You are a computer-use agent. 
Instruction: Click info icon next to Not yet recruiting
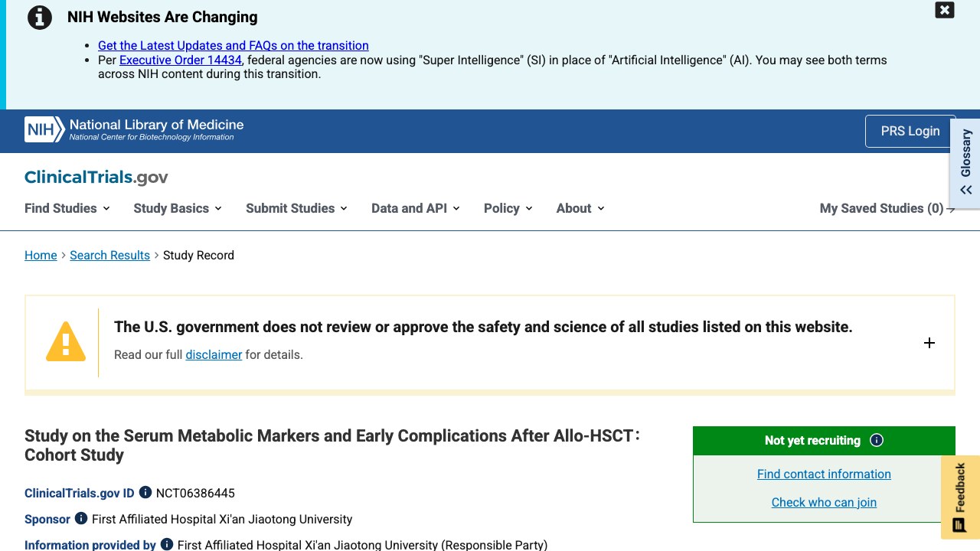tap(877, 440)
